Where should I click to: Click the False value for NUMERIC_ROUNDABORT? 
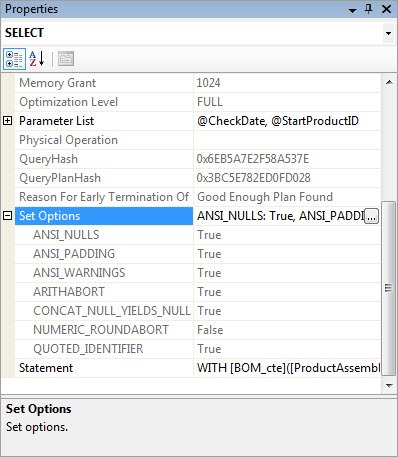point(210,330)
